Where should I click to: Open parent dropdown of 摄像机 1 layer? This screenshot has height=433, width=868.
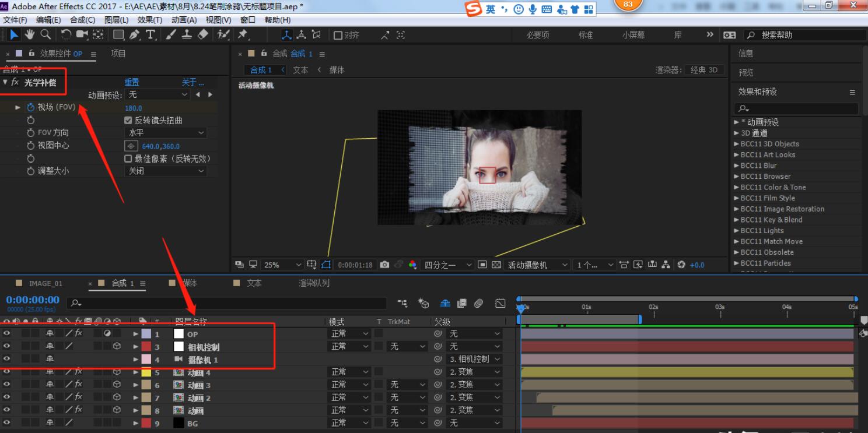tap(474, 360)
